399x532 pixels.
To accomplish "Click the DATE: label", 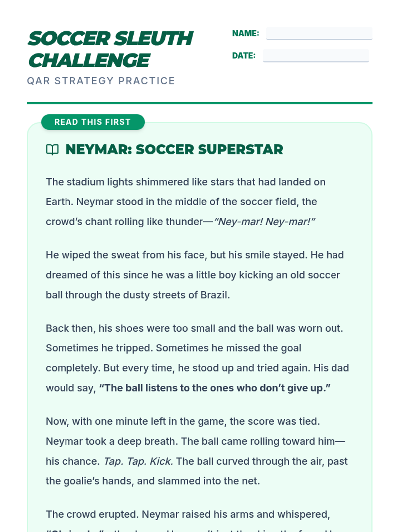I will [244, 56].
